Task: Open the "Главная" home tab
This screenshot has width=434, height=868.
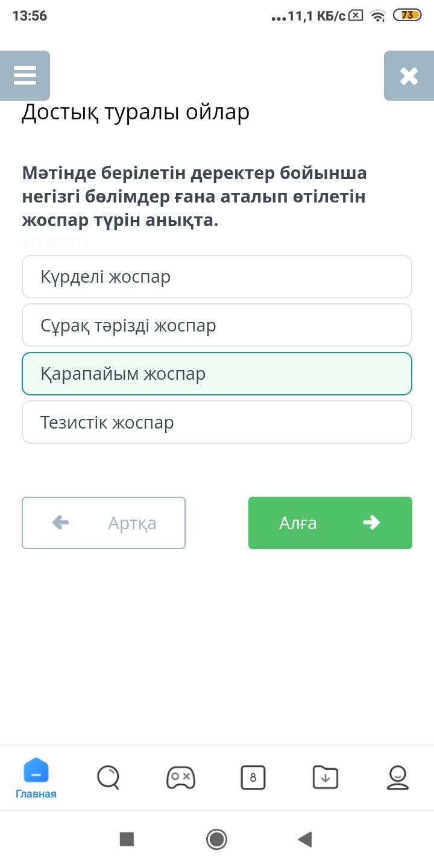Action: 36,778
